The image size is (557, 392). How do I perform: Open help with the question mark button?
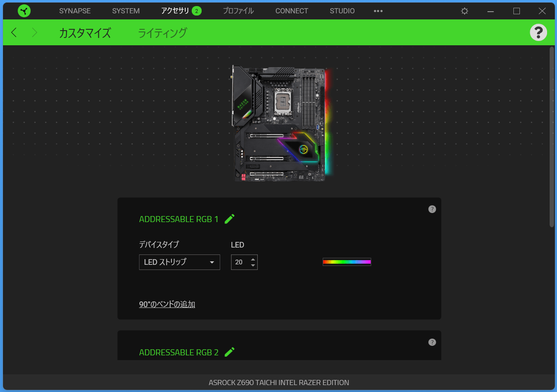coord(538,32)
